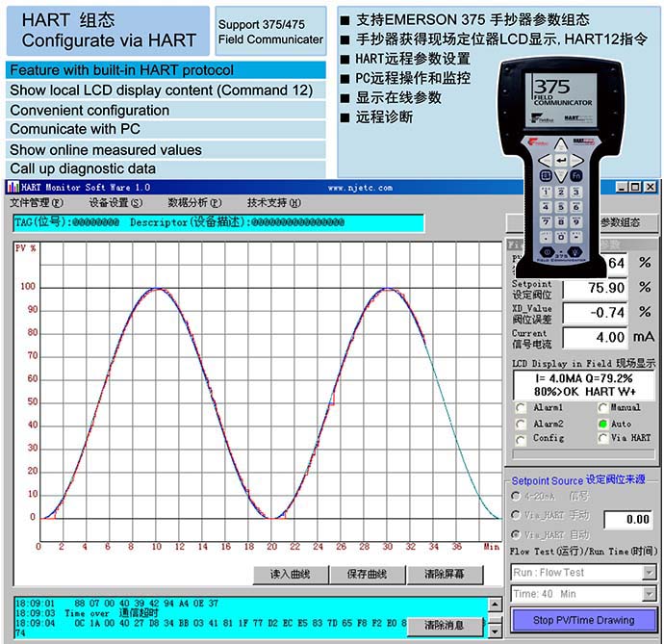Select the Auto radio button
The height and width of the screenshot is (644, 664).
[x=602, y=424]
